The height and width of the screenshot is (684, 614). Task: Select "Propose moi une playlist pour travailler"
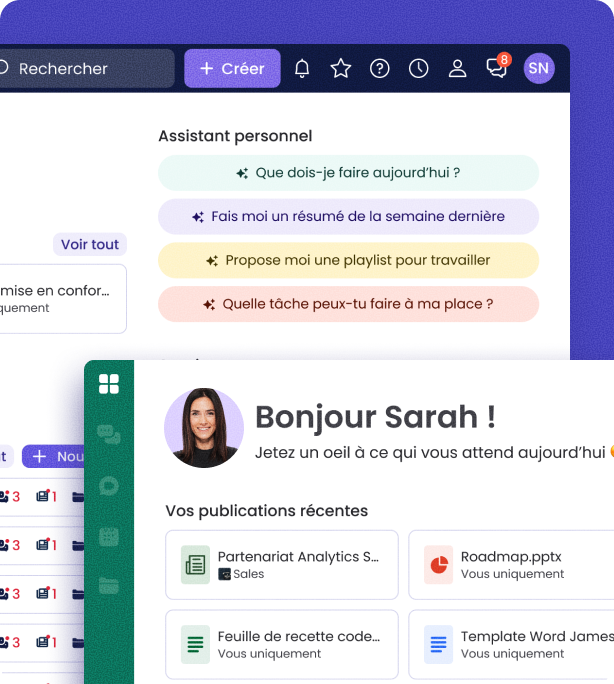[348, 261]
